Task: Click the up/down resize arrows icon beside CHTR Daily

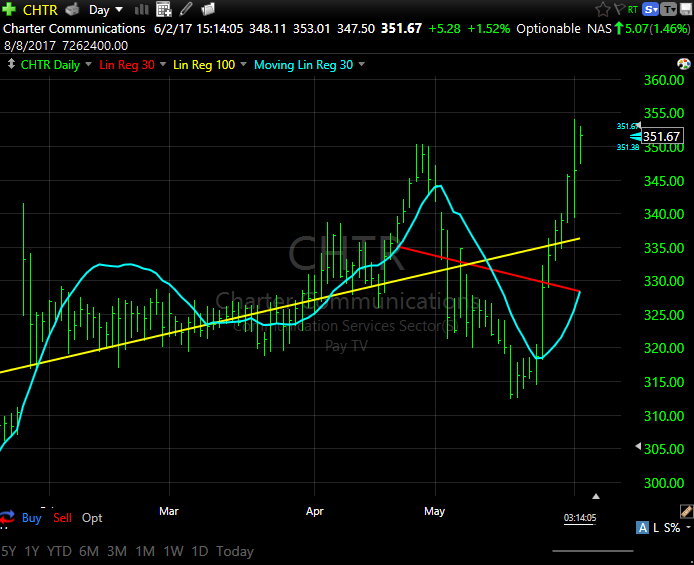Action: coord(11,64)
